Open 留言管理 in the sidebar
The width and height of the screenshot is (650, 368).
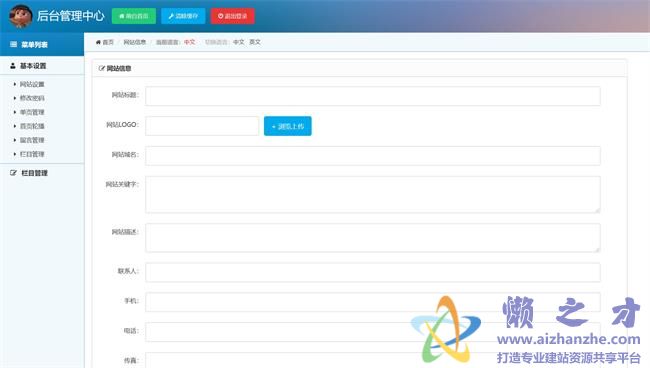[32, 140]
